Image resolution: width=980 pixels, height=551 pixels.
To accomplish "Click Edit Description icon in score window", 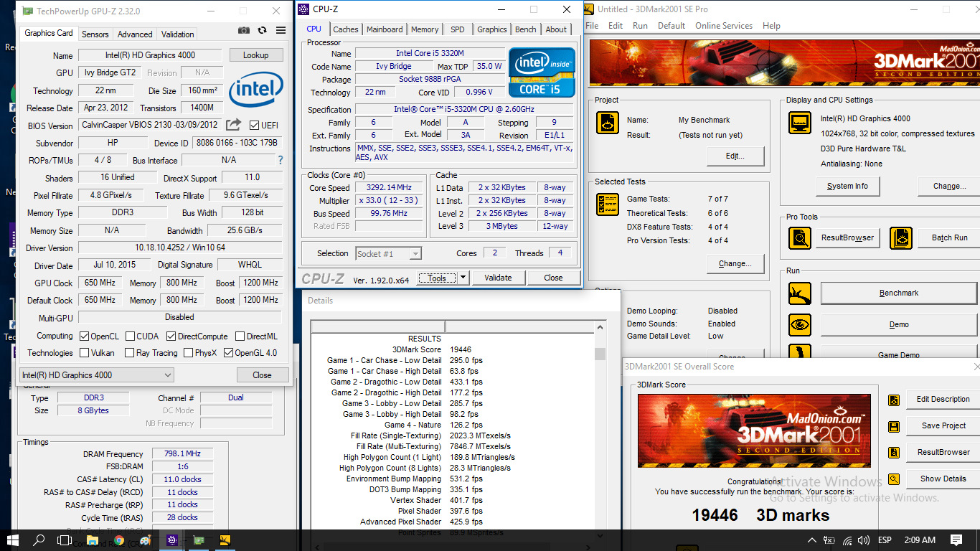I will click(893, 400).
